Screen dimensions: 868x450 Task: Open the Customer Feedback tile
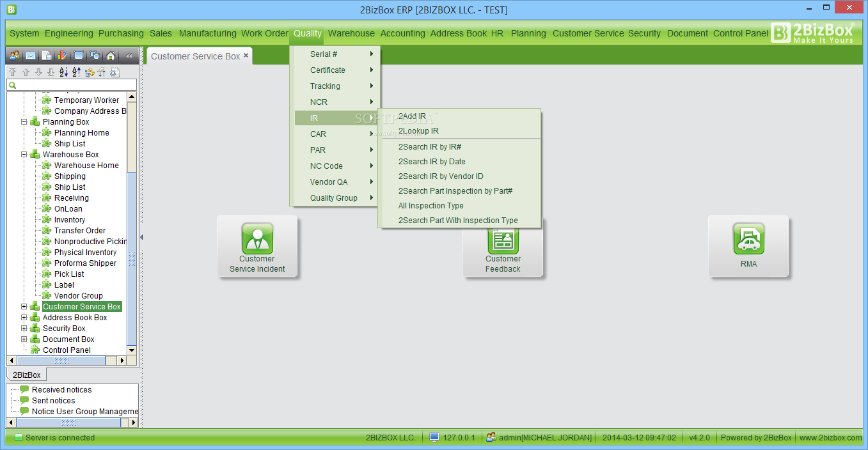tap(503, 252)
